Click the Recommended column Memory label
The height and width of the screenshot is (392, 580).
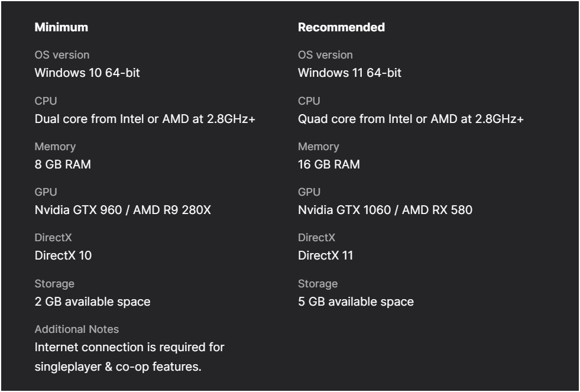(319, 147)
